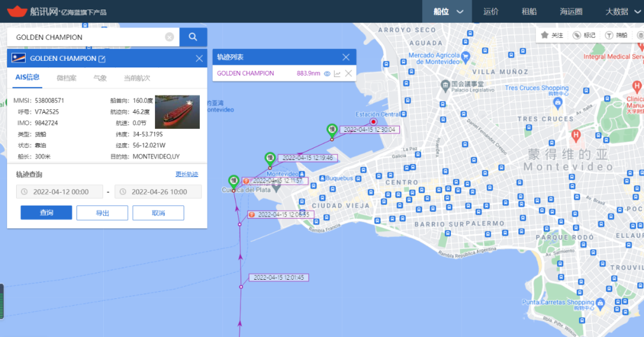The image size is (644, 337).
Task: Click the blue search magnifier button
Action: (193, 37)
